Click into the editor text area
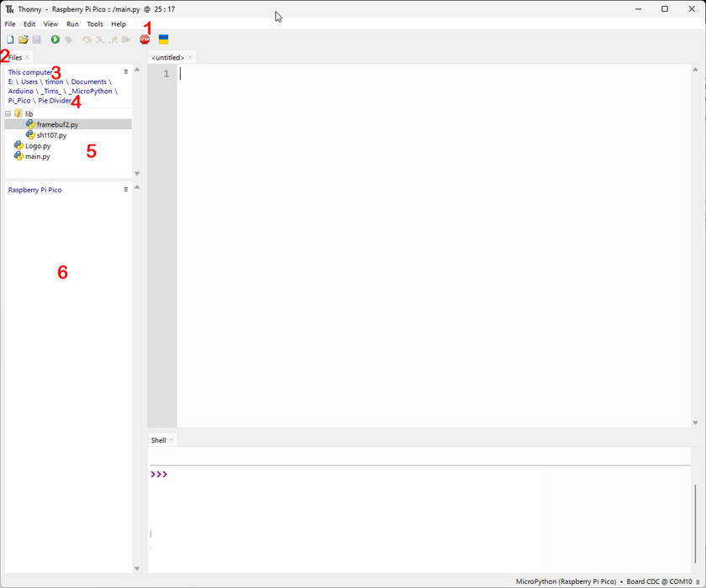The width and height of the screenshot is (706, 588). click(x=434, y=245)
